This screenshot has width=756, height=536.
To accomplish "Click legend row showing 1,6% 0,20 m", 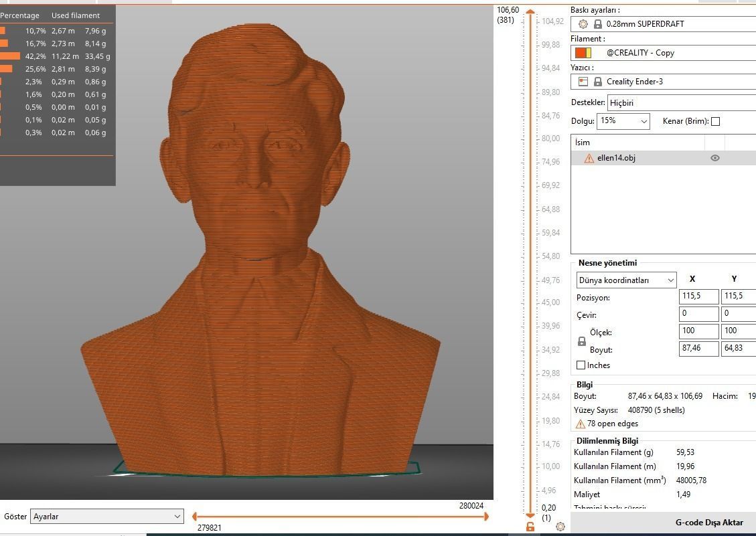I will point(56,94).
